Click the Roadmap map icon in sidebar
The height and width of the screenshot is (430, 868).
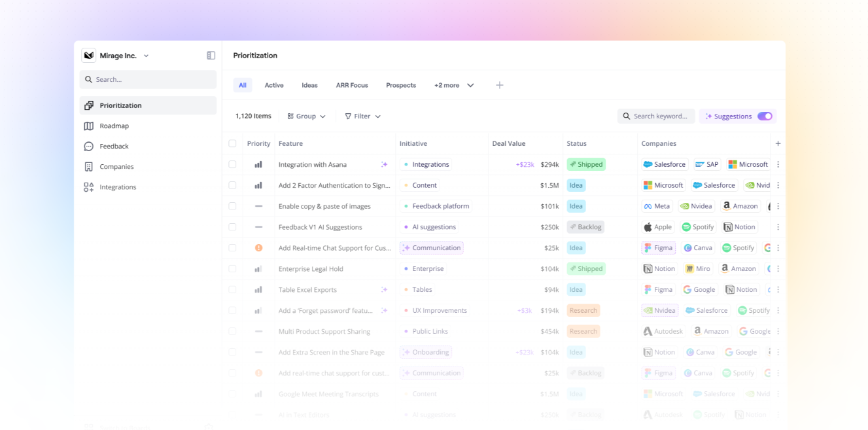[x=89, y=126]
